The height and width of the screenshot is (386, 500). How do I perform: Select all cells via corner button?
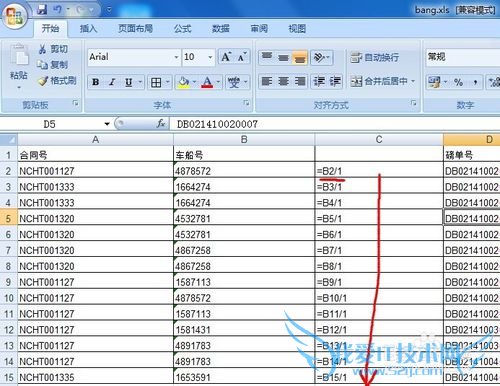9,140
